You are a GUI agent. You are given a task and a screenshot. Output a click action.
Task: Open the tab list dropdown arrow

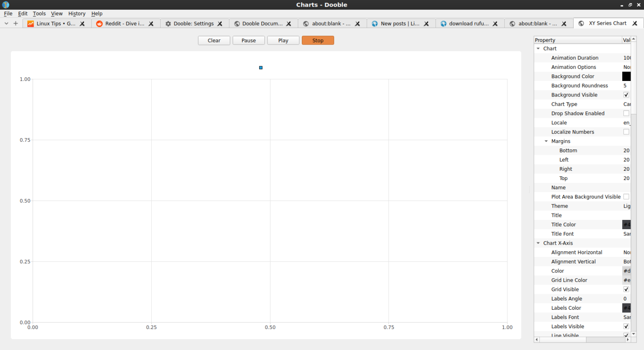[6, 24]
